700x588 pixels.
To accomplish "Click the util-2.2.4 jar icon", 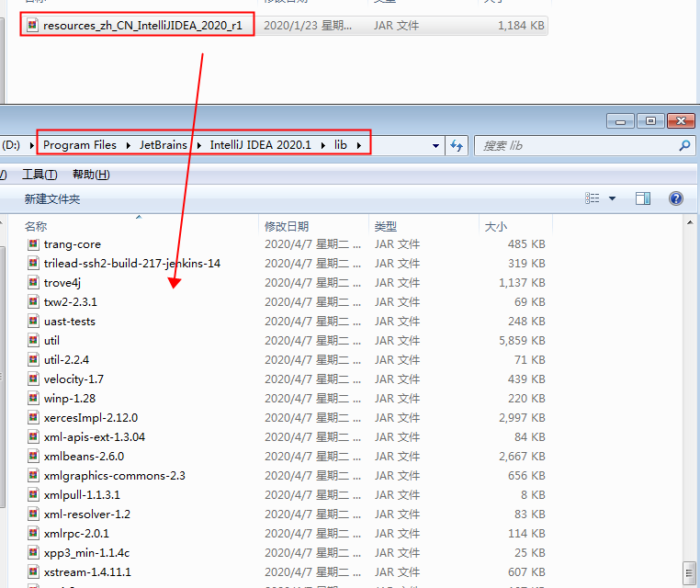I will [x=33, y=359].
